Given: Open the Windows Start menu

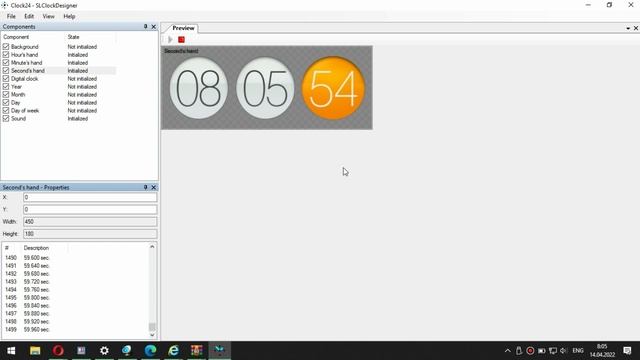Looking at the screenshot, I should [x=11, y=351].
